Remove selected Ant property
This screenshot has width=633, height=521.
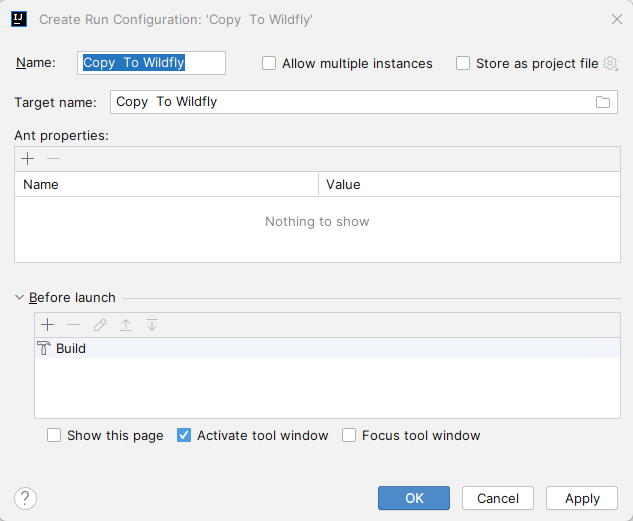(x=53, y=159)
